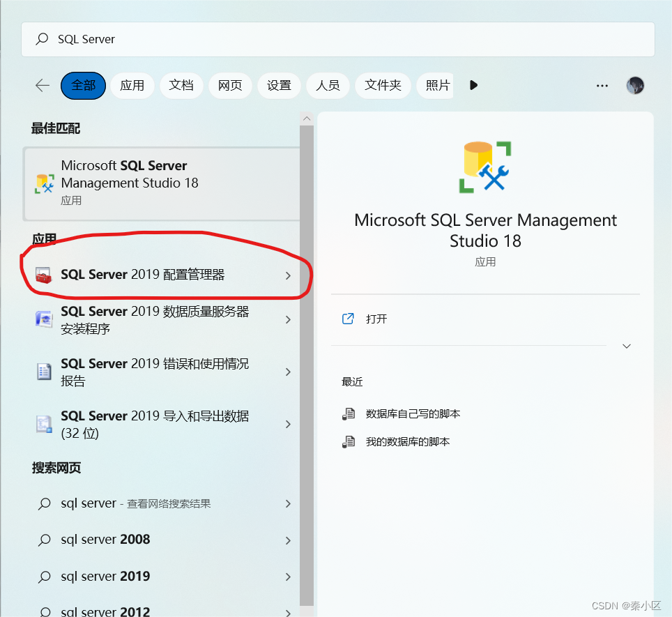Screen dimensions: 672x617
Task: Click the results list scrollbar
Action: point(307,365)
